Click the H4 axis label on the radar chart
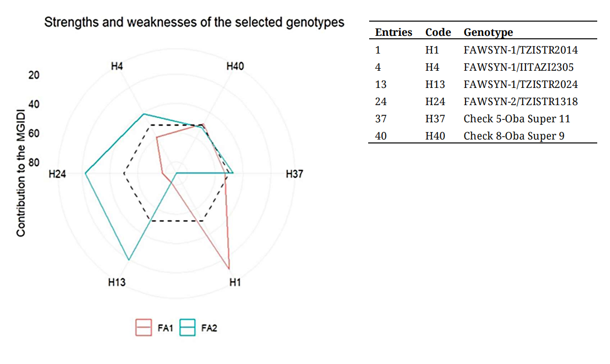 point(117,66)
